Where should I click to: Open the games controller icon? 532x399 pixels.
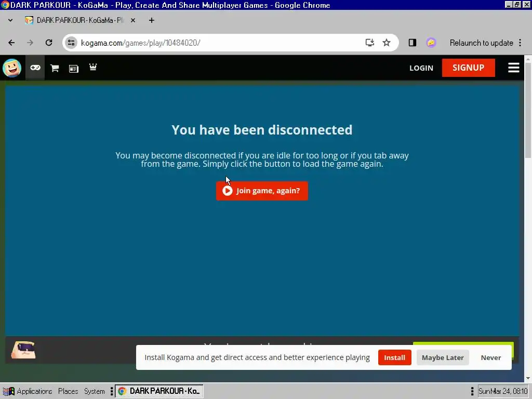(35, 68)
